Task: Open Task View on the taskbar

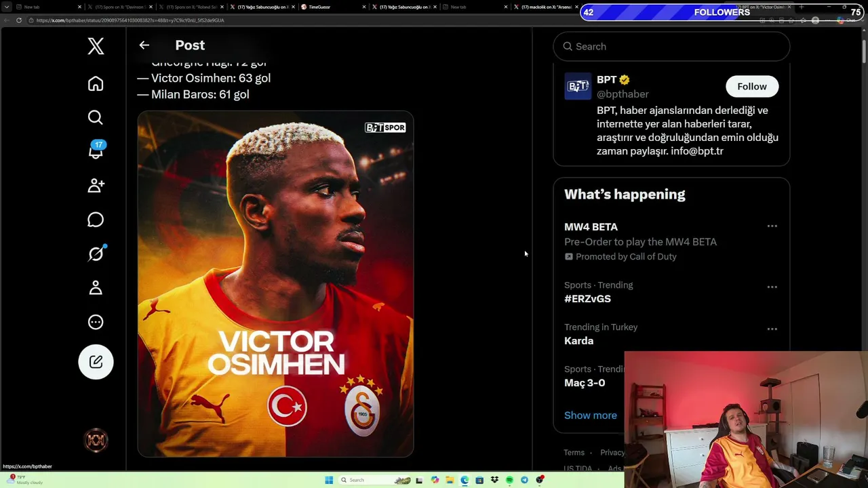Action: (420, 480)
